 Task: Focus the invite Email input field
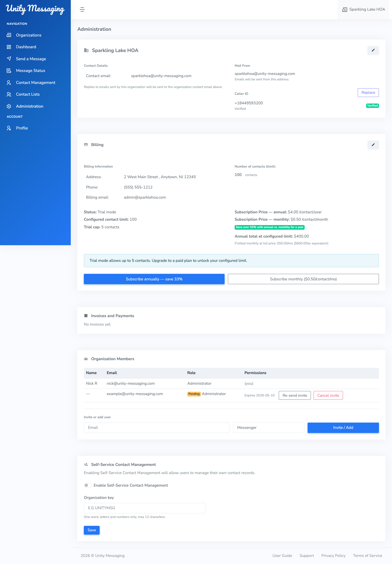click(x=157, y=428)
